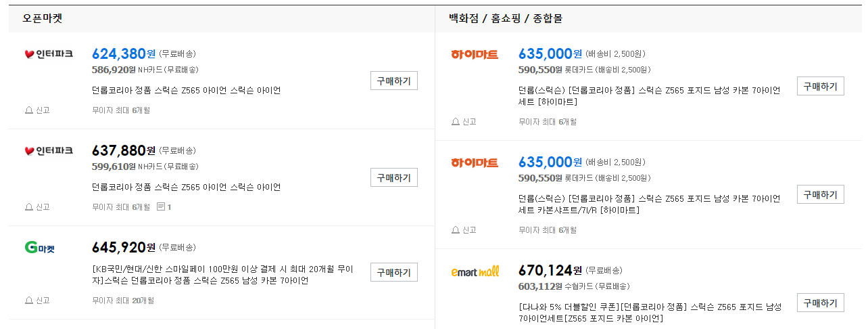The image size is (868, 329).
Task: Click the emart mall logo
Action: tap(475, 271)
